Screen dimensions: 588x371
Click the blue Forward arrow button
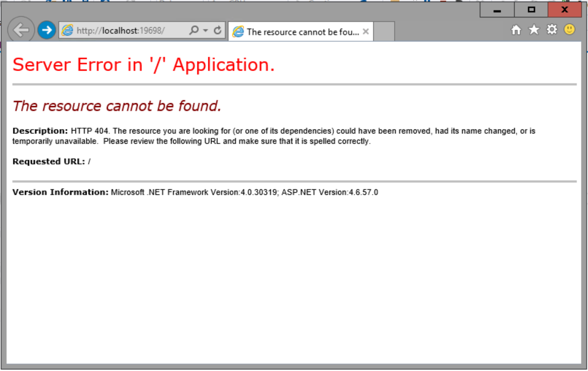point(47,30)
